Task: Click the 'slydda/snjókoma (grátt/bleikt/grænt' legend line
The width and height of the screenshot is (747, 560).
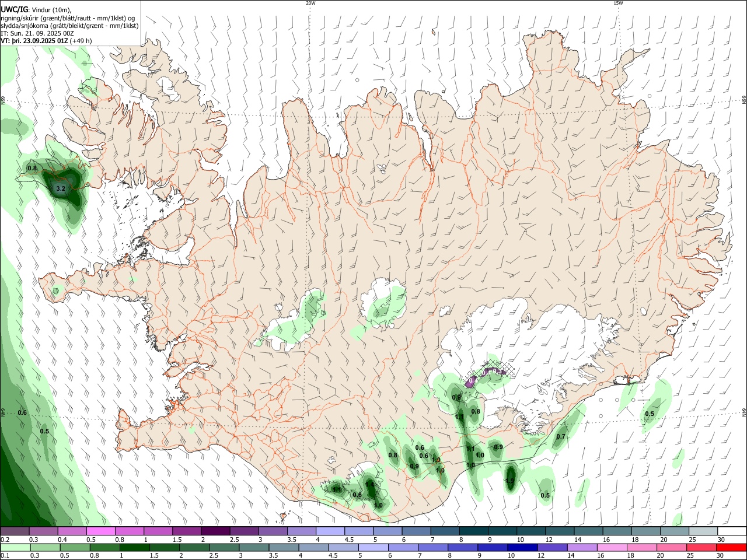Action: point(69,26)
